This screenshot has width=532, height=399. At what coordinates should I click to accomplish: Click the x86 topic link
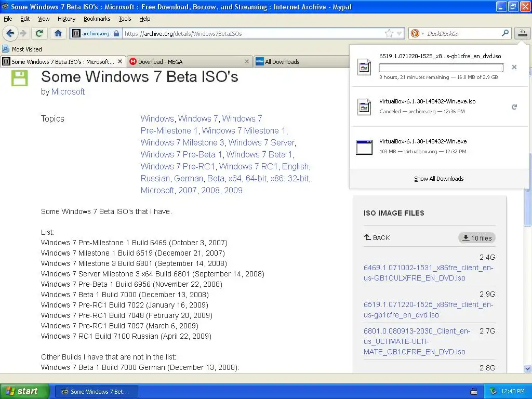pyautogui.click(x=277, y=178)
